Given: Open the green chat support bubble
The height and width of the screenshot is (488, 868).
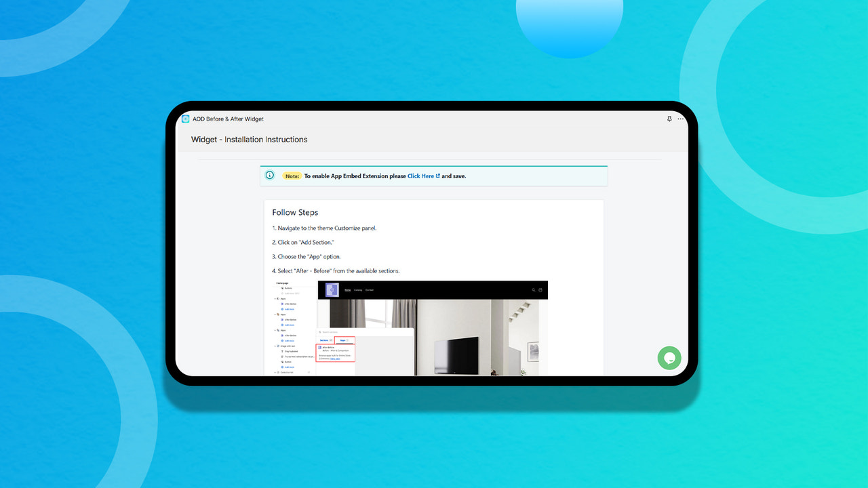Looking at the screenshot, I should pyautogui.click(x=669, y=358).
